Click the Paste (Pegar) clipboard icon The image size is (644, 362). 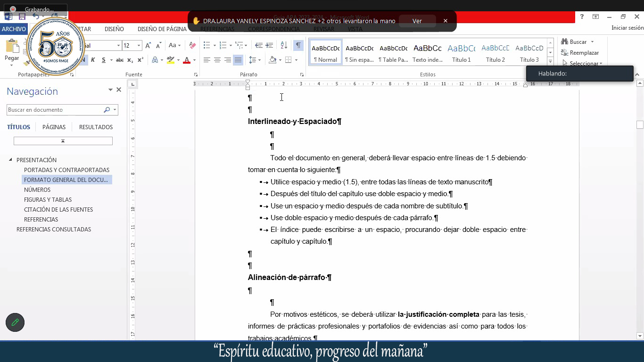pyautogui.click(x=12, y=47)
